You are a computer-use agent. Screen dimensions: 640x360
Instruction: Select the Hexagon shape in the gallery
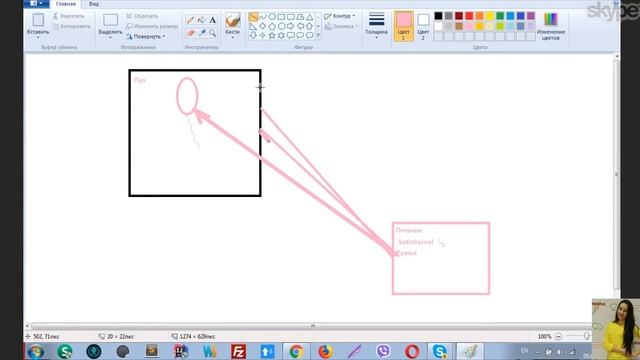281,26
